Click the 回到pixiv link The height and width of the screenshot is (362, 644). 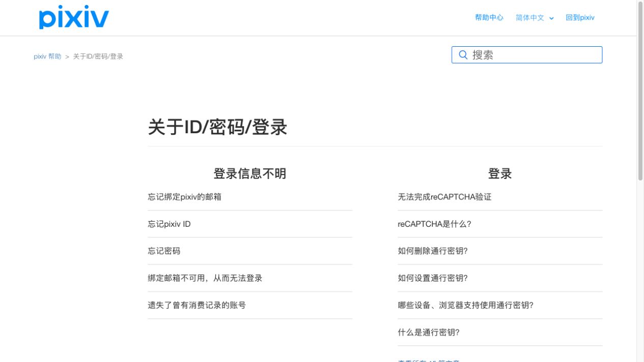click(x=580, y=18)
